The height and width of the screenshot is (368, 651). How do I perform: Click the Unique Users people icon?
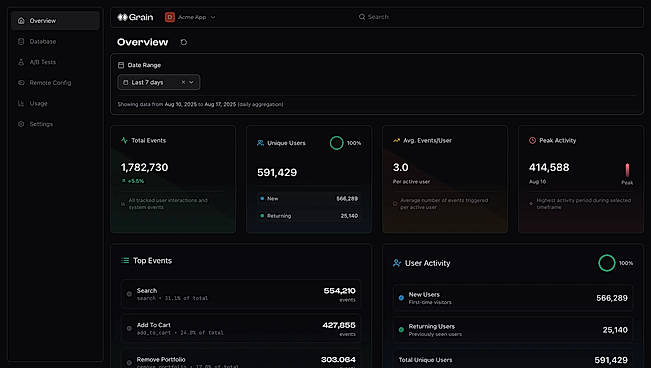pyautogui.click(x=260, y=143)
